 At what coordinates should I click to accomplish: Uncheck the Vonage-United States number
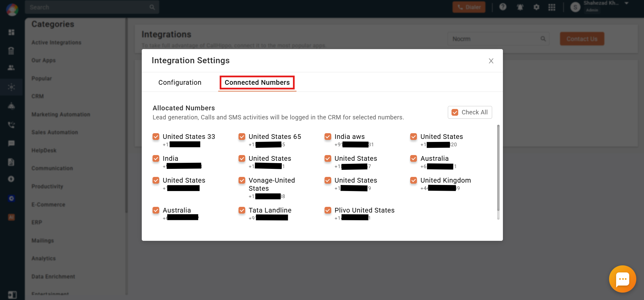(x=242, y=180)
